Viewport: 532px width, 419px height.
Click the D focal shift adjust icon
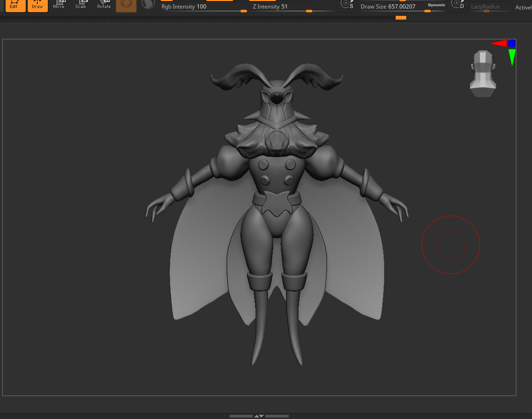click(x=458, y=5)
